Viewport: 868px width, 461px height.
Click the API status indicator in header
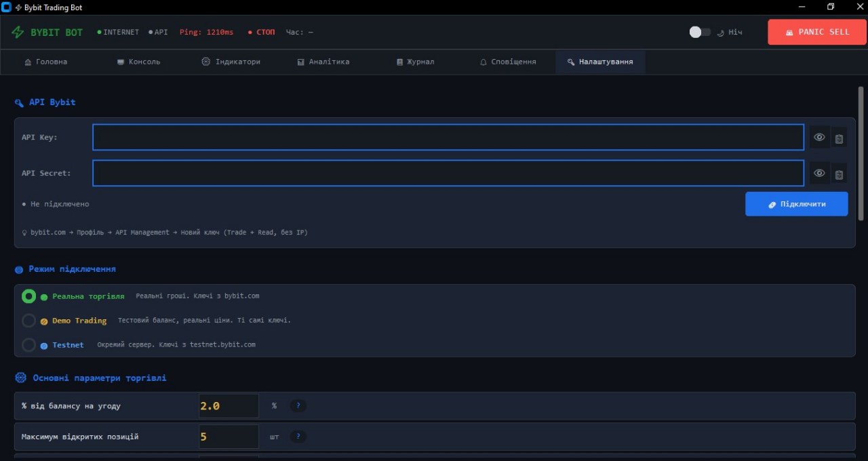158,32
